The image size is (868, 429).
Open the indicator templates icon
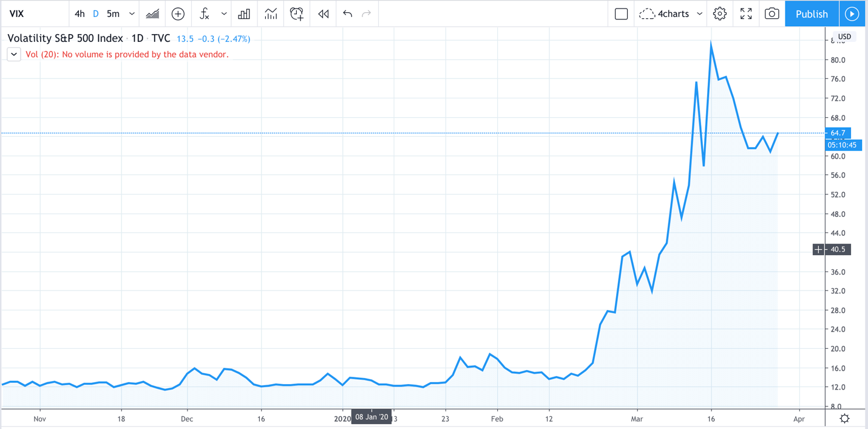271,13
